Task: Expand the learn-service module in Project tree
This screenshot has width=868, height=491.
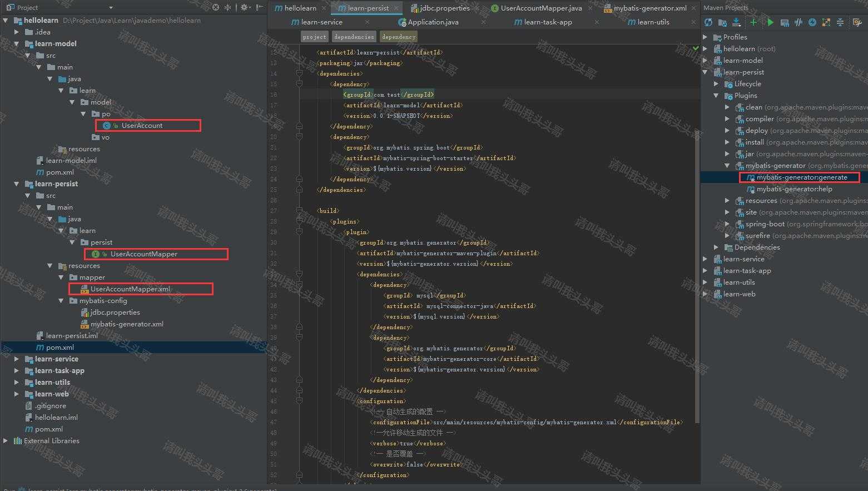Action: (17, 359)
